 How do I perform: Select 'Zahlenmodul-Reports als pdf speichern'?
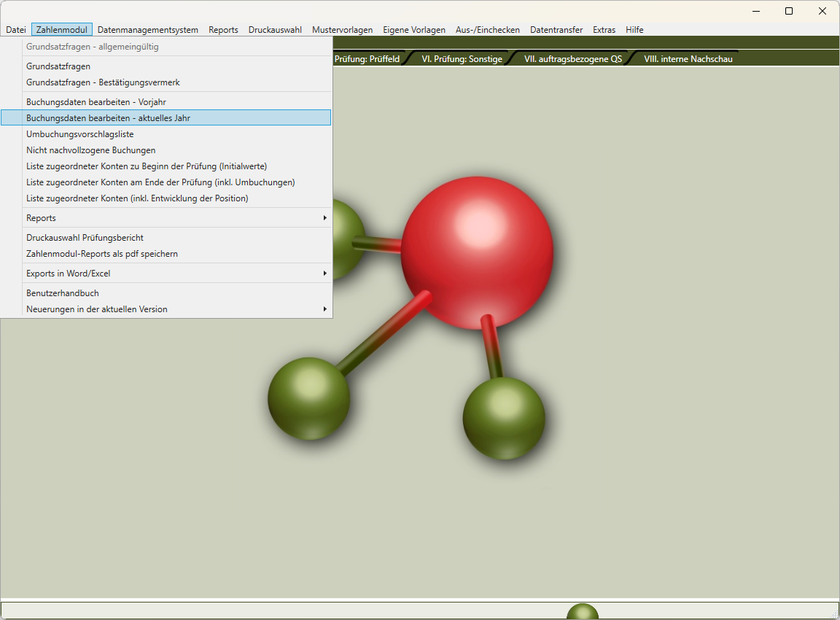(102, 253)
